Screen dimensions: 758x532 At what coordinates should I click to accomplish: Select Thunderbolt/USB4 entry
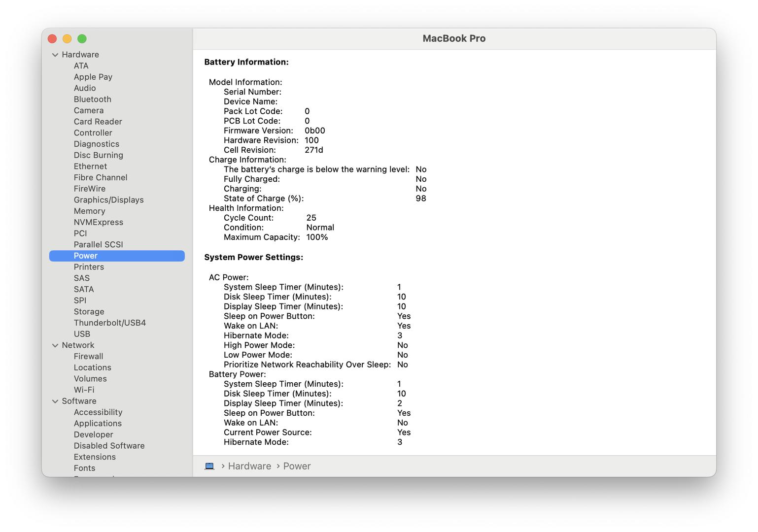pyautogui.click(x=110, y=323)
